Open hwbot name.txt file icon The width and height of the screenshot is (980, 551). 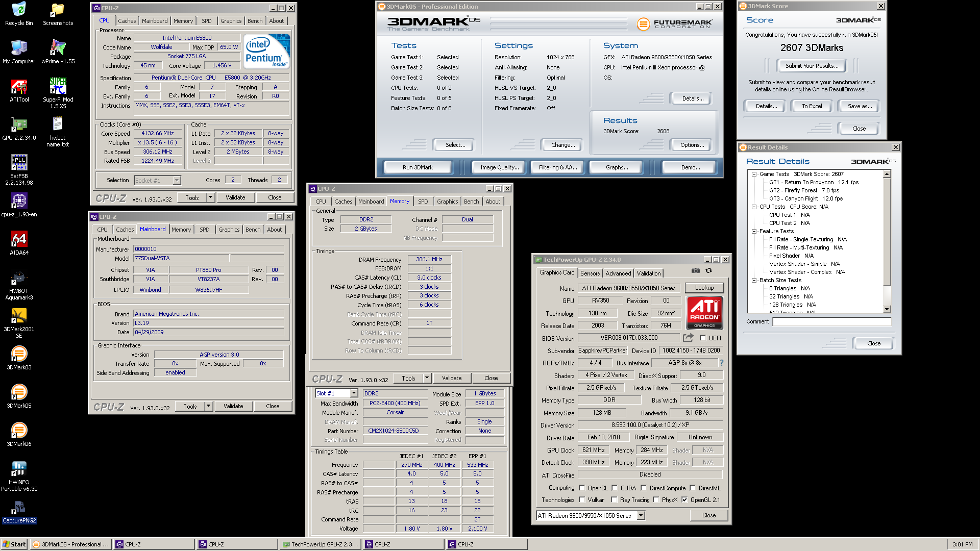tap(58, 132)
